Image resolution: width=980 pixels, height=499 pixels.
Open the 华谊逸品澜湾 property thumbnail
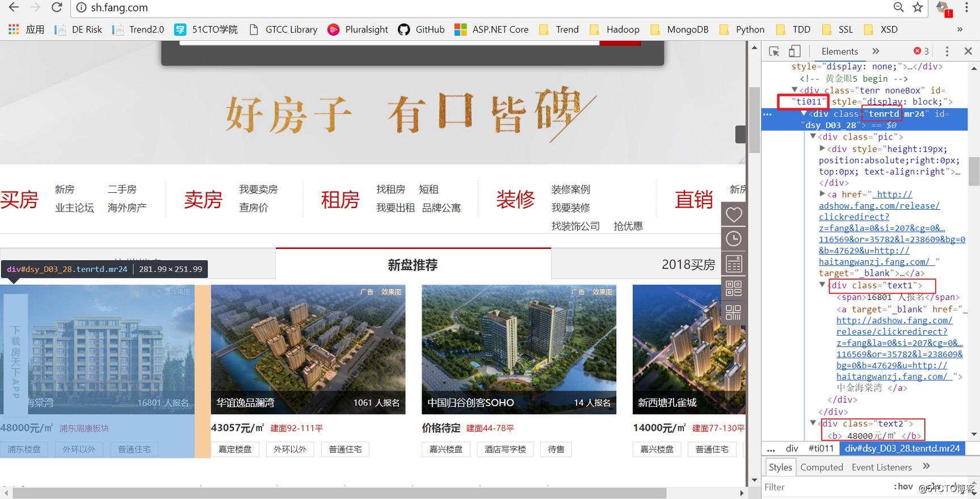[308, 349]
